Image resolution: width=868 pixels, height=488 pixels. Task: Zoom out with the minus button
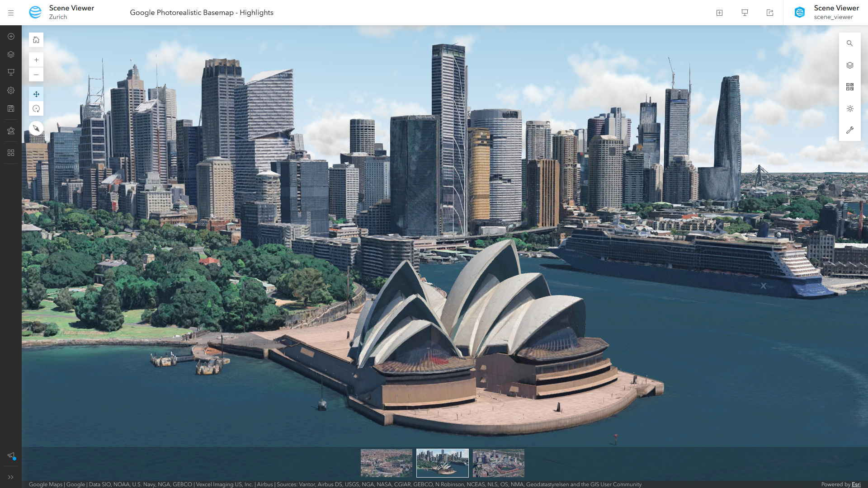[36, 75]
